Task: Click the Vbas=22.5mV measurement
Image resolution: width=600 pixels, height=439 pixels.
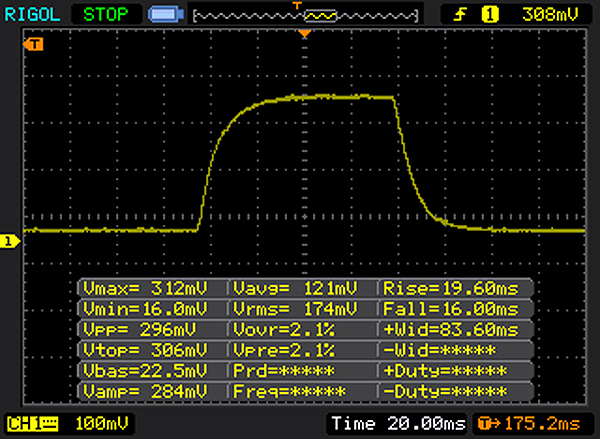Action: tap(145, 370)
